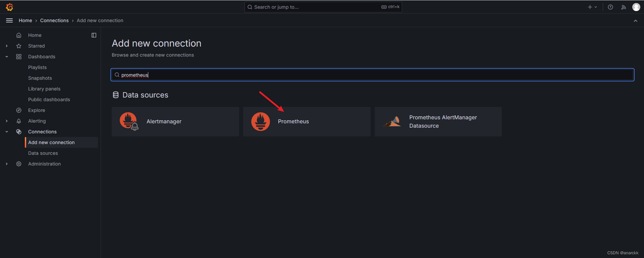The image size is (644, 258).
Task: Expand the Starred section chevron
Action: 7,46
